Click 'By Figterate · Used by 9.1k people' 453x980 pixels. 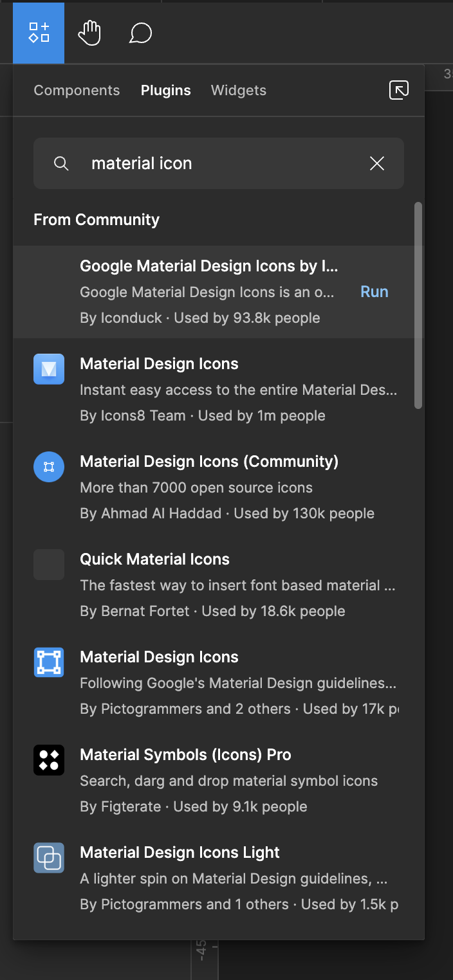(x=194, y=806)
